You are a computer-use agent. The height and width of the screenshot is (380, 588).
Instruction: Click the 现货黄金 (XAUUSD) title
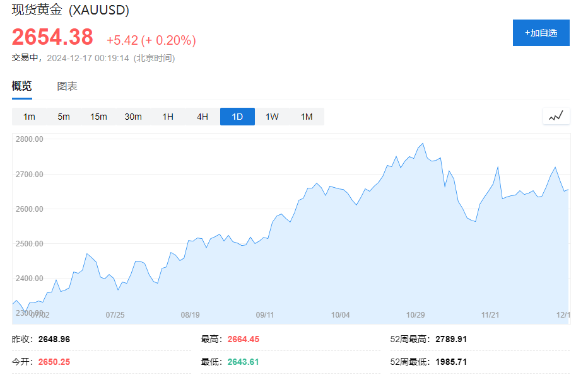pyautogui.click(x=71, y=11)
